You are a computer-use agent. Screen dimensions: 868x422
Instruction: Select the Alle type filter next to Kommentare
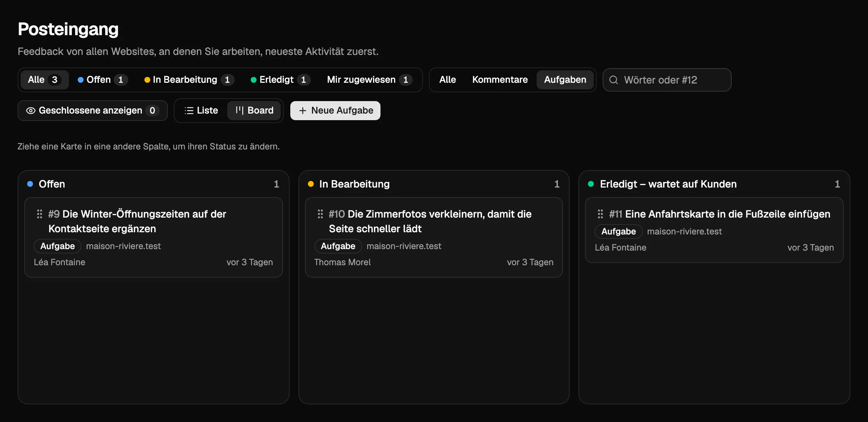[x=448, y=80]
